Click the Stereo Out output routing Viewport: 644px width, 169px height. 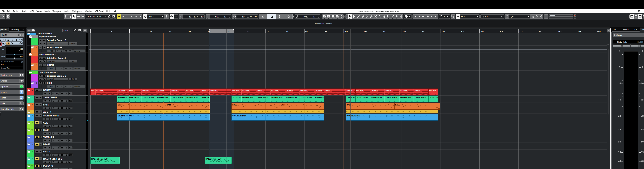pos(11,68)
